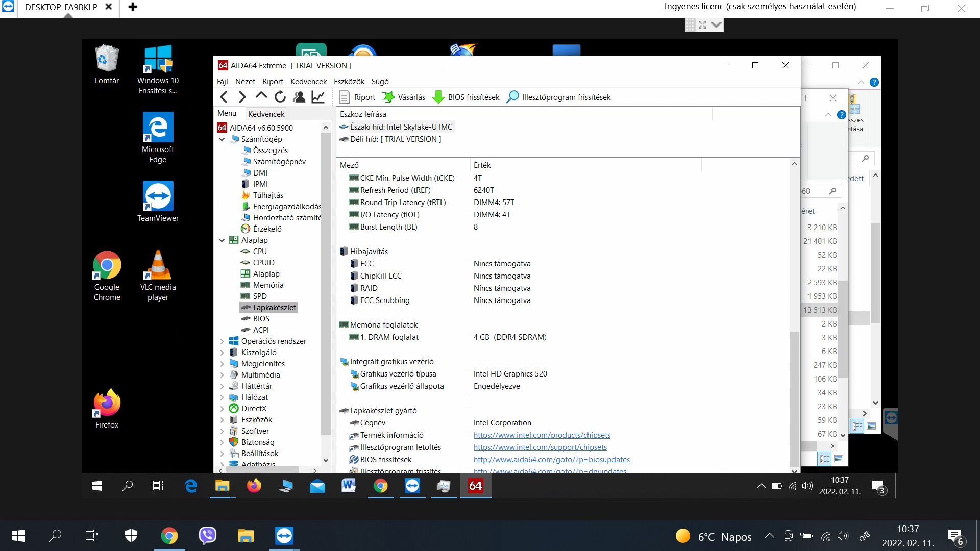Select SPD in the tree
The image size is (980, 551).
tap(260, 296)
